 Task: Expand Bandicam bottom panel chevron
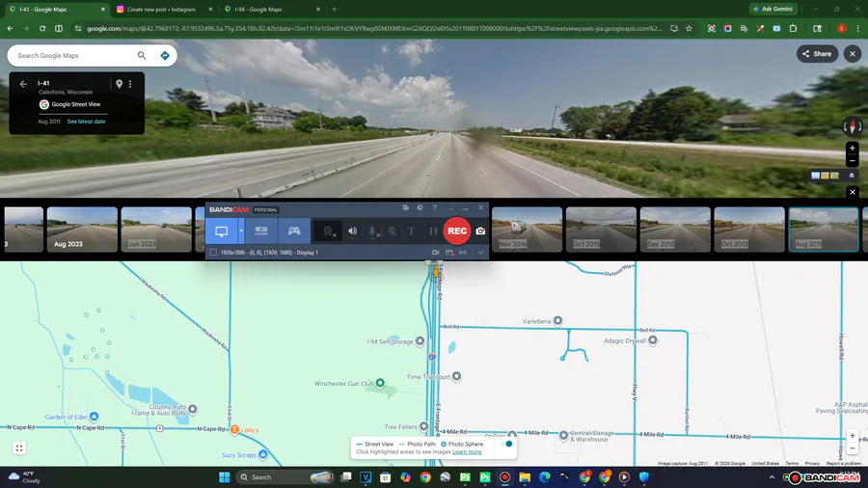tap(480, 253)
